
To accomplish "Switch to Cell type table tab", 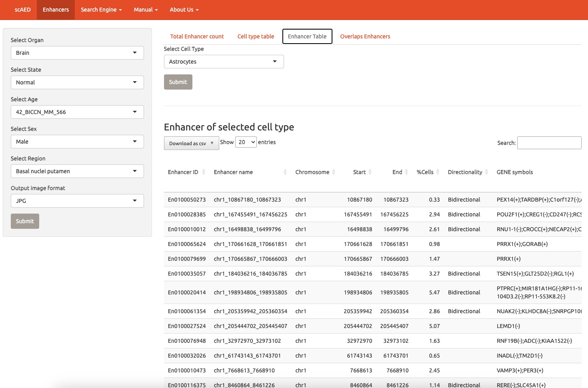I will 256,36.
